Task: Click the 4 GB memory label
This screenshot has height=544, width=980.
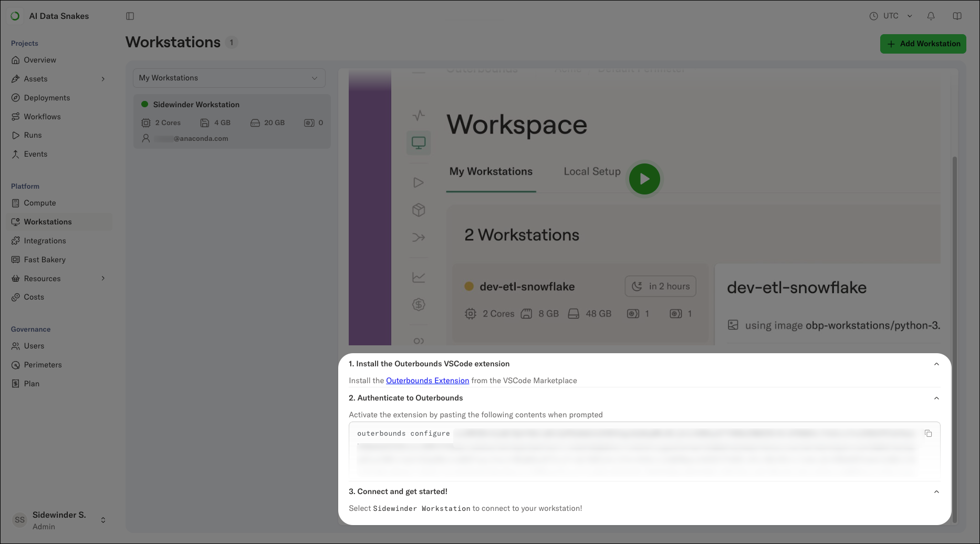Action: 222,123
